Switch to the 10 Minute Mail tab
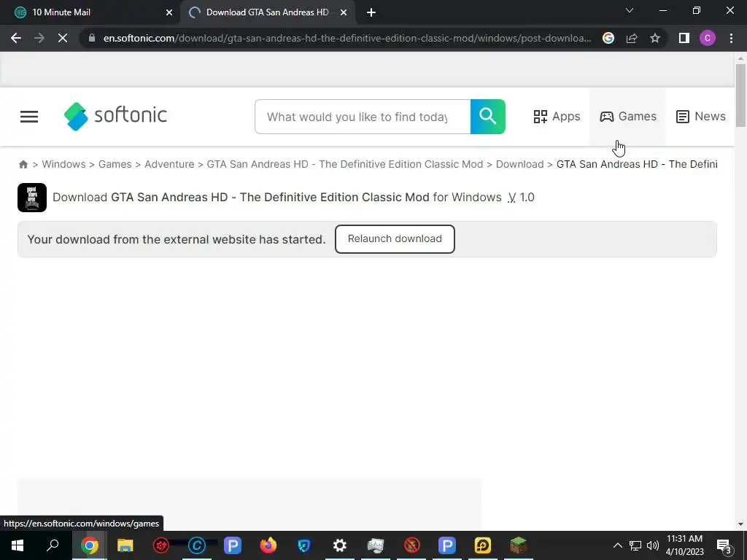Screen dimensions: 747x560 (x=90, y=12)
